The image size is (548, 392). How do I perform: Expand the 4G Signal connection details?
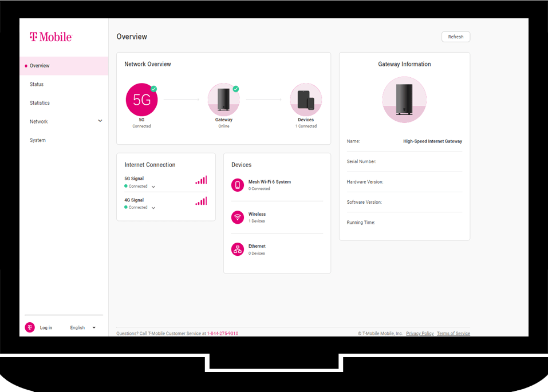click(153, 208)
